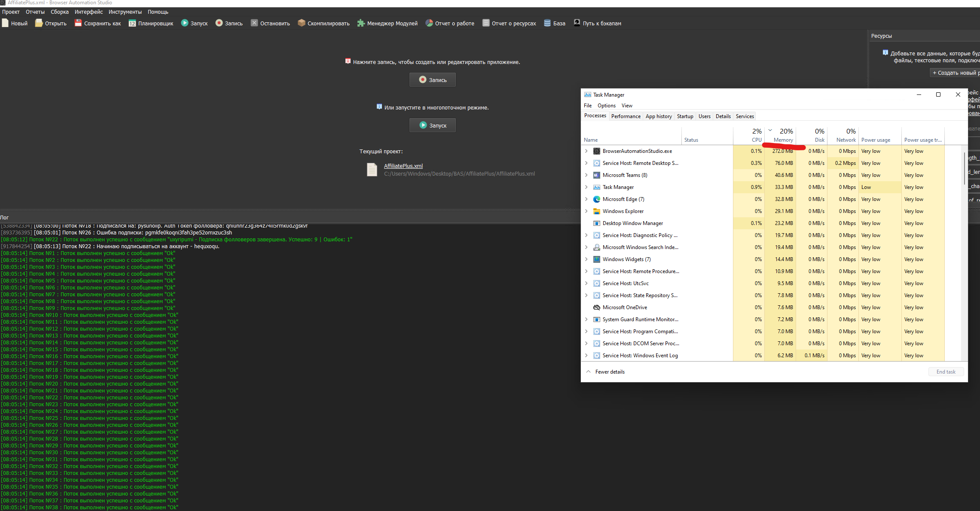Click the Планировщик scheduler toolbar icon
The width and height of the screenshot is (980, 511).
click(x=132, y=23)
